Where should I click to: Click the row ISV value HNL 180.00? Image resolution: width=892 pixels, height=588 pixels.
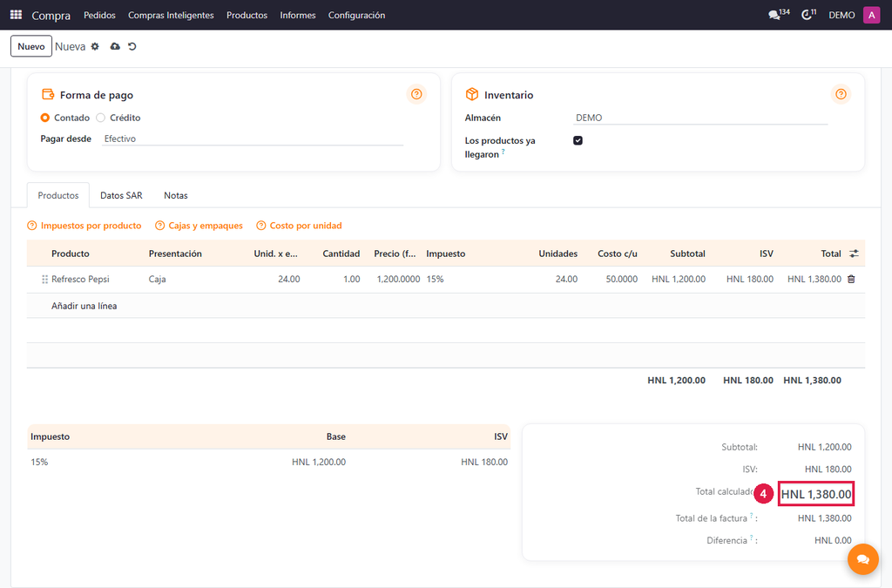[750, 280]
